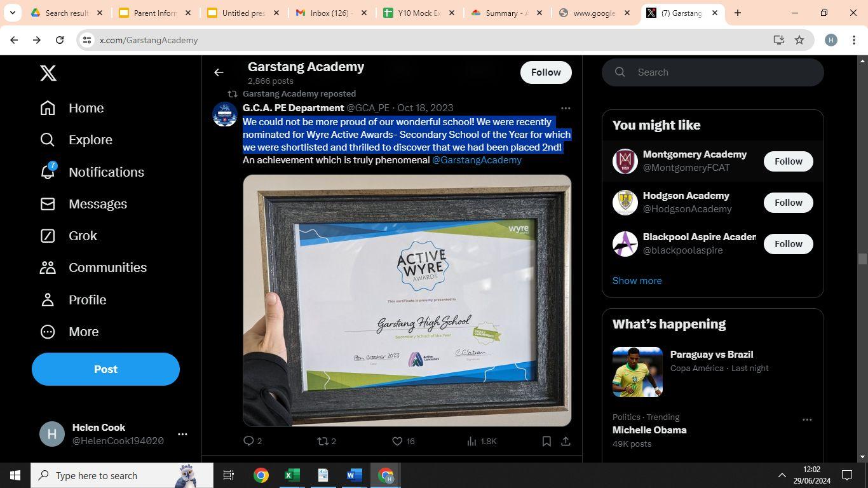The height and width of the screenshot is (488, 868).
Task: Click the page vertical scrollbar thumb
Action: point(862,259)
